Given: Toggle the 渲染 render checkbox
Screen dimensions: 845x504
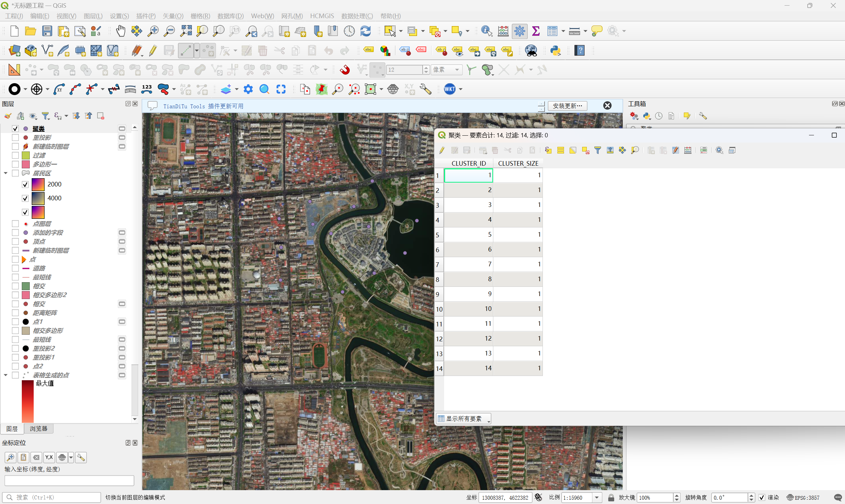Looking at the screenshot, I should point(761,497).
